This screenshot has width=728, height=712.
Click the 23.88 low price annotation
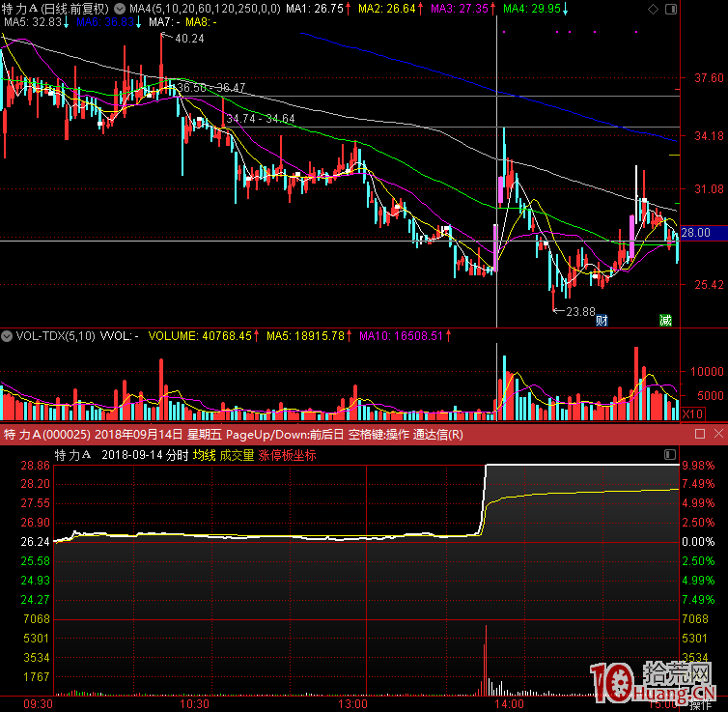pyautogui.click(x=580, y=312)
